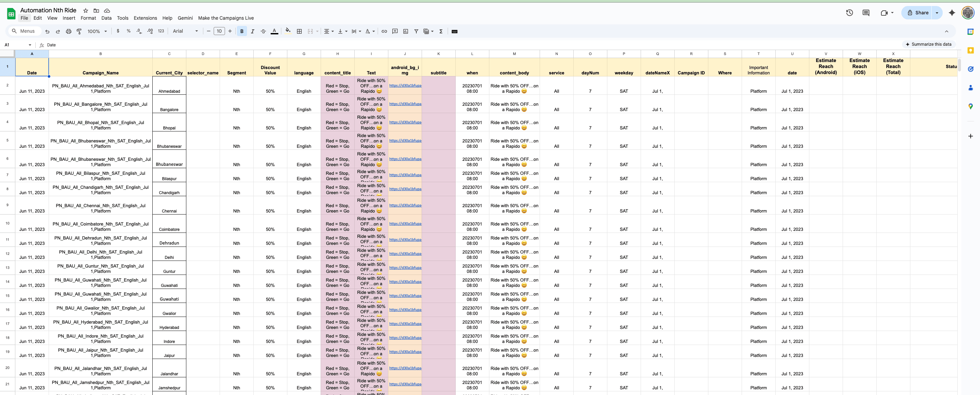Click Summarize this data
The width and height of the screenshot is (980, 395).
click(928, 44)
